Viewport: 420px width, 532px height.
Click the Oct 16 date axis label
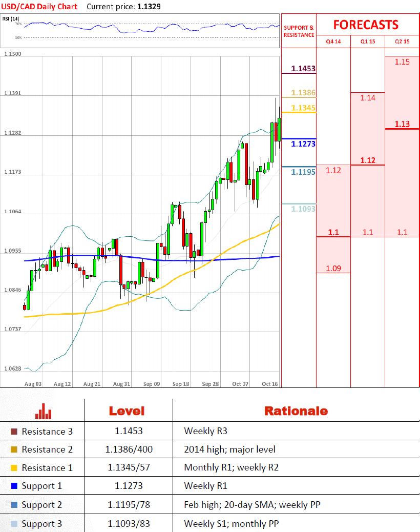[x=269, y=384]
